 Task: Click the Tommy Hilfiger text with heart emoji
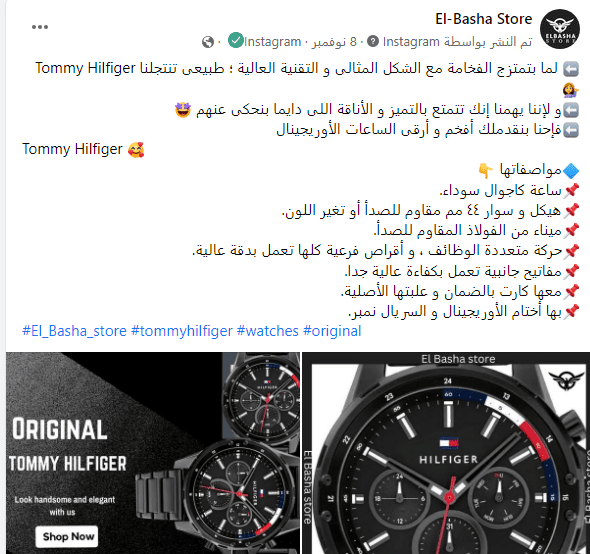(83, 149)
